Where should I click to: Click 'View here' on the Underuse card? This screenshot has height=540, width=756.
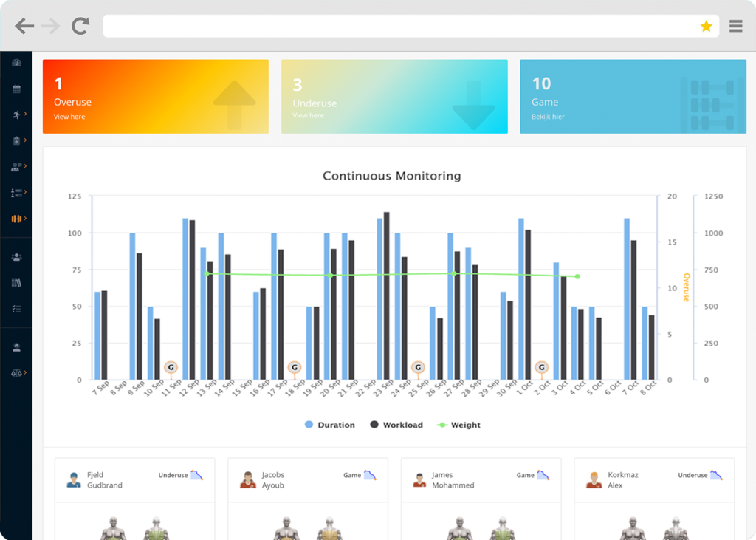(x=308, y=116)
